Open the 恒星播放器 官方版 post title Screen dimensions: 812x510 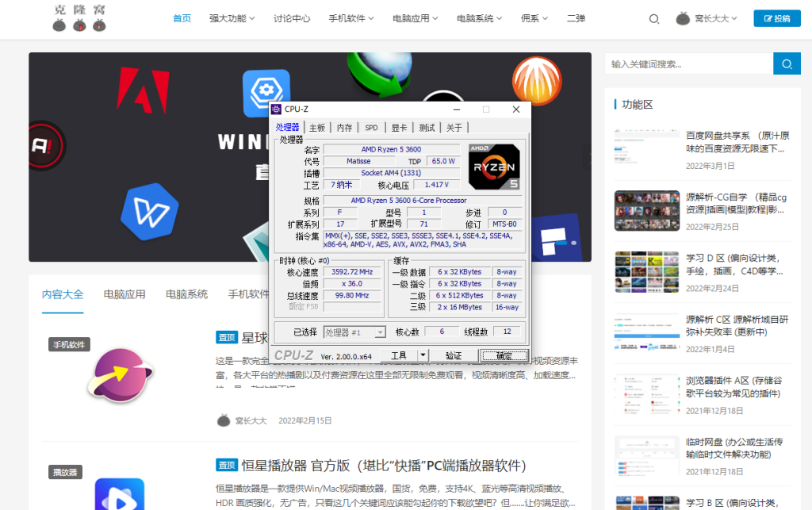click(384, 466)
